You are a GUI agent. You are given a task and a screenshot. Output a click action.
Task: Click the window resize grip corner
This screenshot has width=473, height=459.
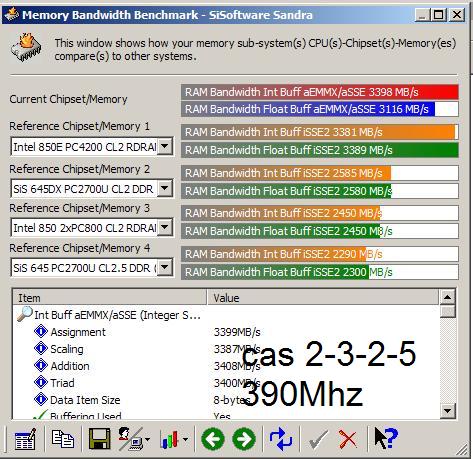(x=463, y=450)
